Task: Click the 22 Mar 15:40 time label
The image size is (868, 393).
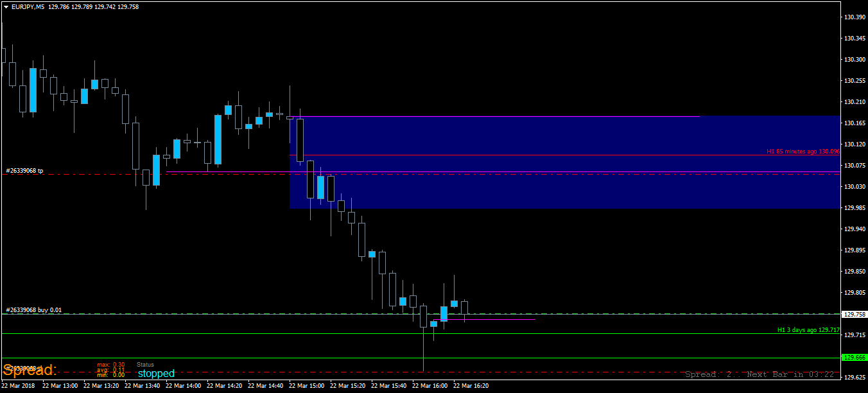Action: coord(388,386)
